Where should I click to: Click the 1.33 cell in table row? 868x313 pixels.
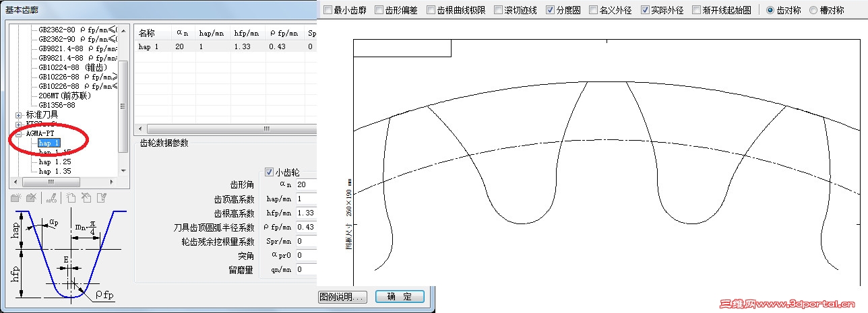point(247,46)
